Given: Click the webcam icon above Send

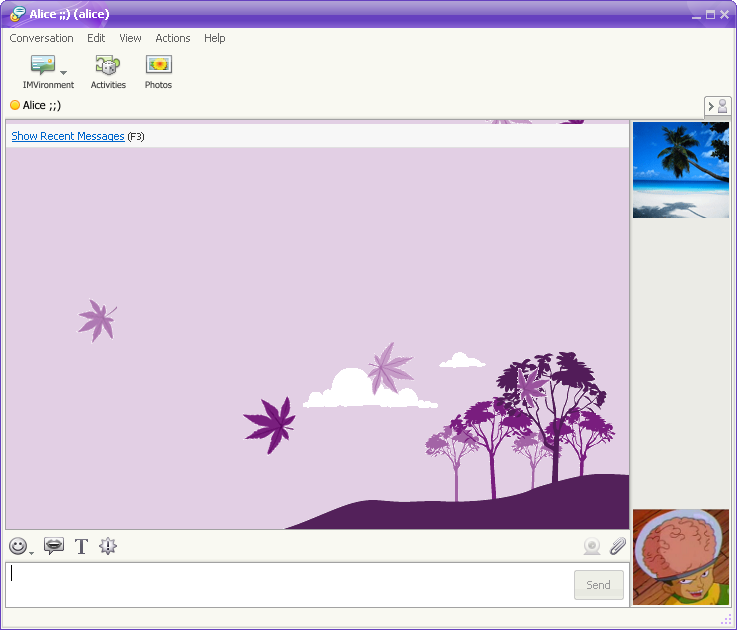Looking at the screenshot, I should point(592,546).
